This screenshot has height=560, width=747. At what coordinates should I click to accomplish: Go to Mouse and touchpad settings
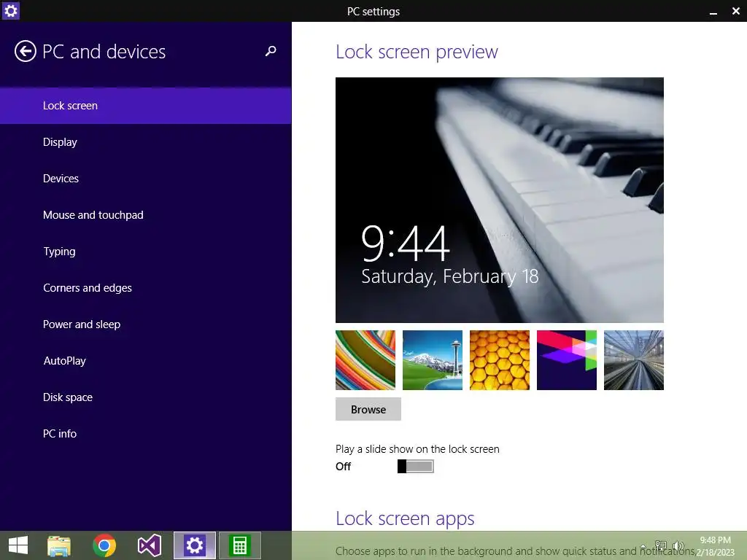[145, 215]
